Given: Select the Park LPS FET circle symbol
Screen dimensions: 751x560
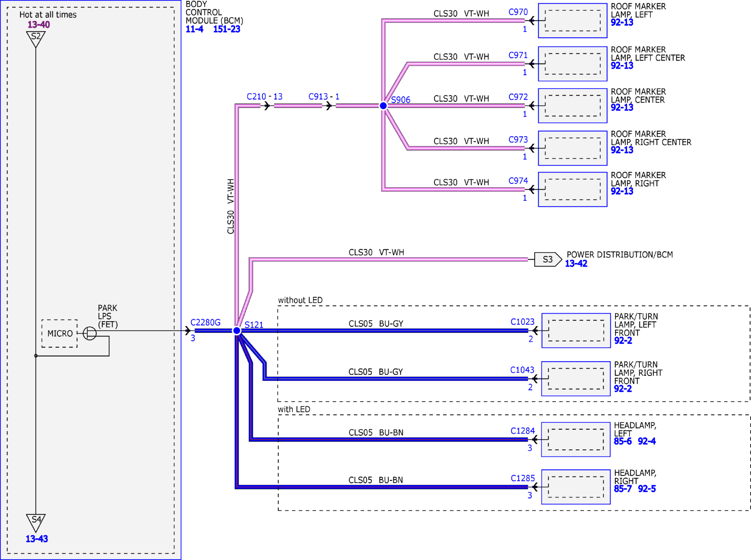Looking at the screenshot, I should pyautogui.click(x=90, y=333).
